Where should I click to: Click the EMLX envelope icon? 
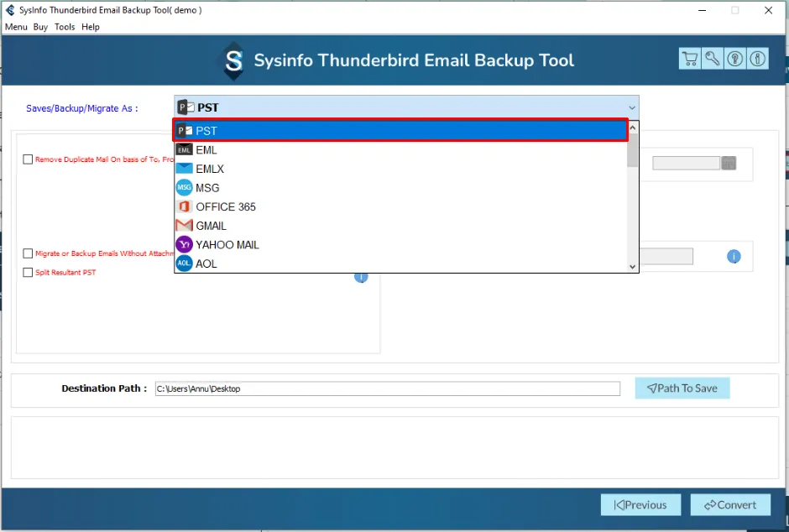coord(184,169)
